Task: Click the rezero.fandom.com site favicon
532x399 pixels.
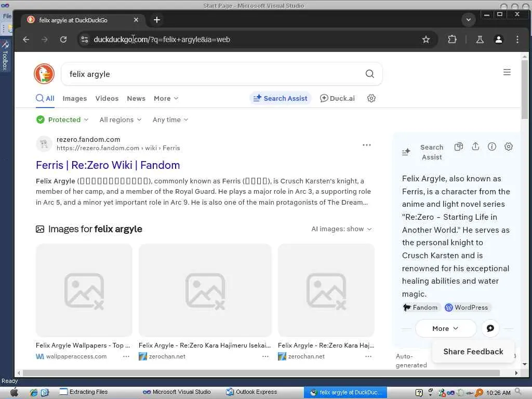Action: [44, 144]
